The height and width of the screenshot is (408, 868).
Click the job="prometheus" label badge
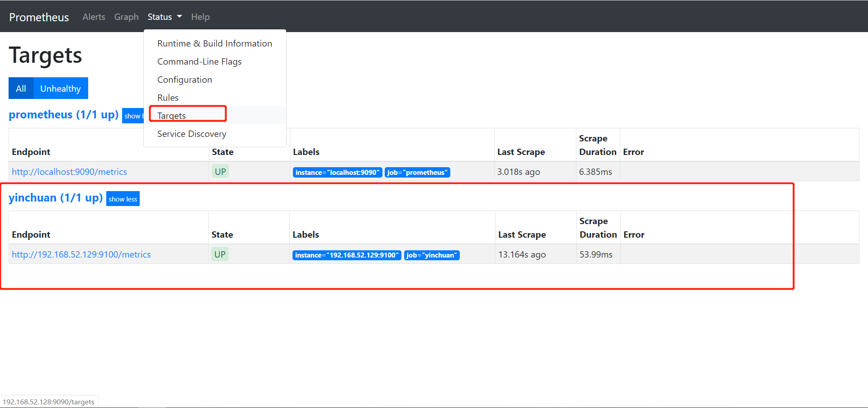[x=417, y=172]
